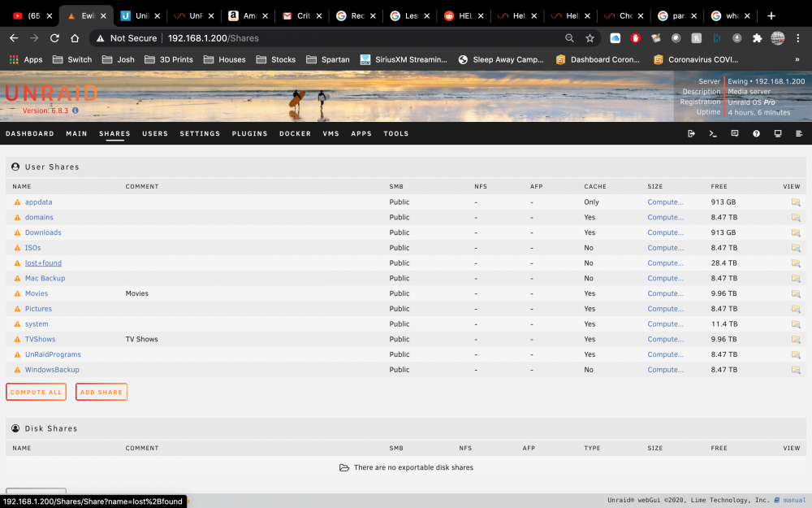Browse the Movies share folder icon
The image size is (812, 508).
[796, 293]
